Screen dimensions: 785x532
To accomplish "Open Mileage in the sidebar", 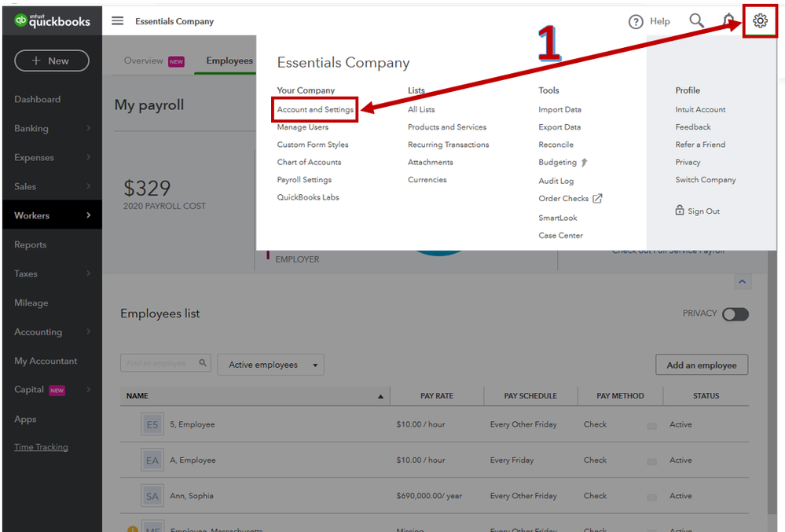I will point(31,303).
